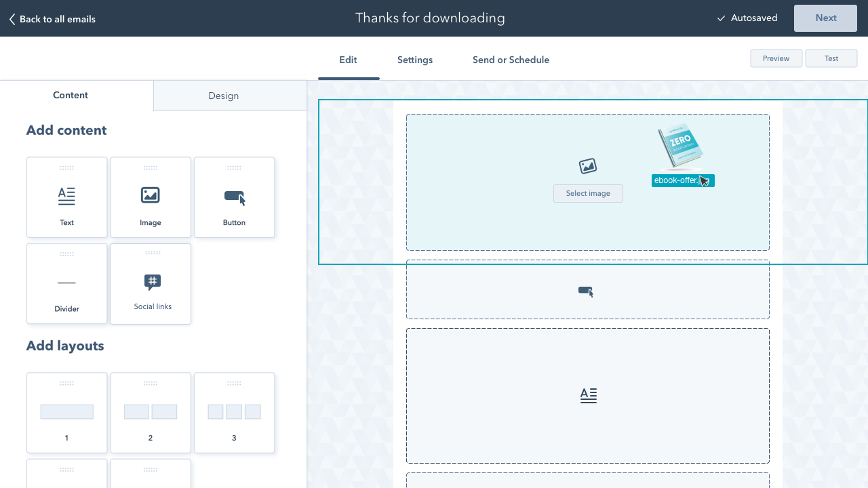Screen dimensions: 868x488
Task: Open the email Preview
Action: click(x=776, y=58)
